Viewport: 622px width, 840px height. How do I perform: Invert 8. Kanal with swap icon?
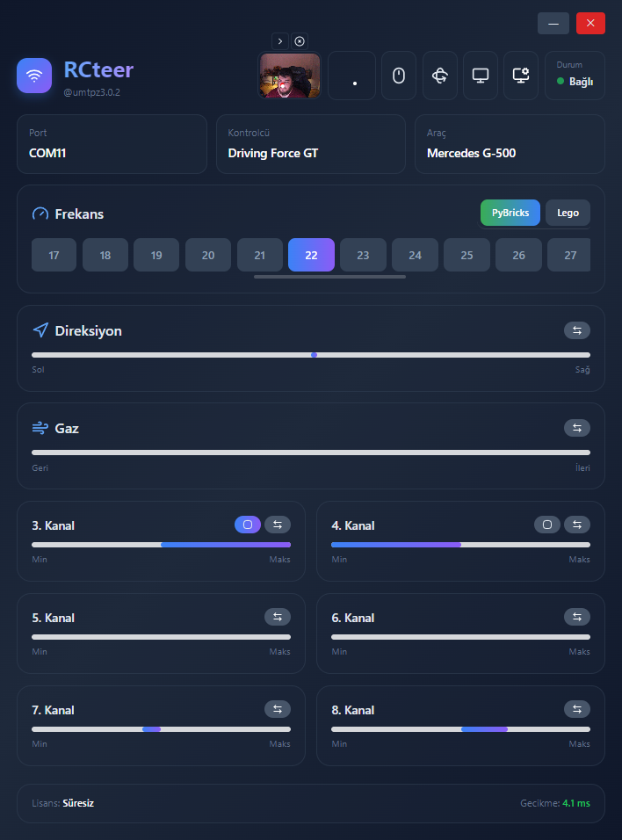[x=577, y=709]
